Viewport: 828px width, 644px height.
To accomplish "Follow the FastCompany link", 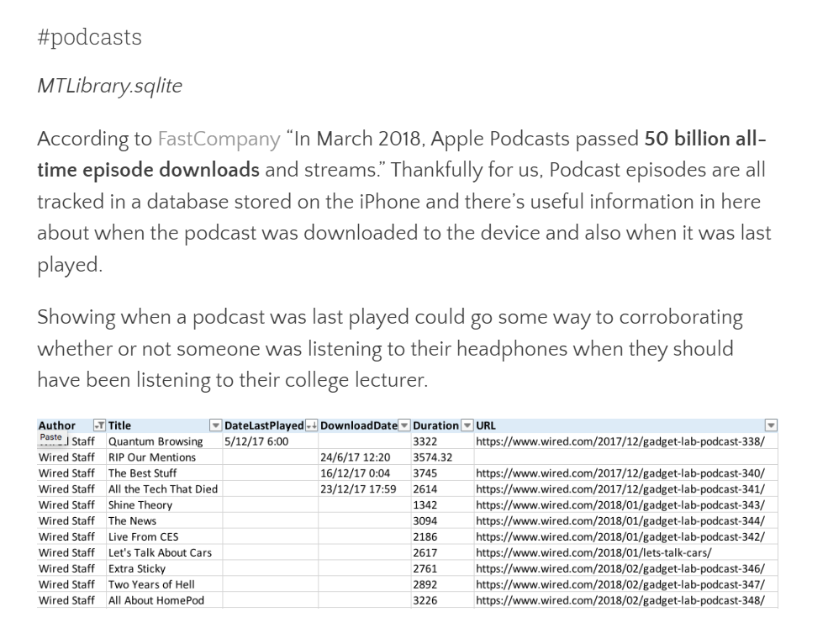I will tap(219, 139).
